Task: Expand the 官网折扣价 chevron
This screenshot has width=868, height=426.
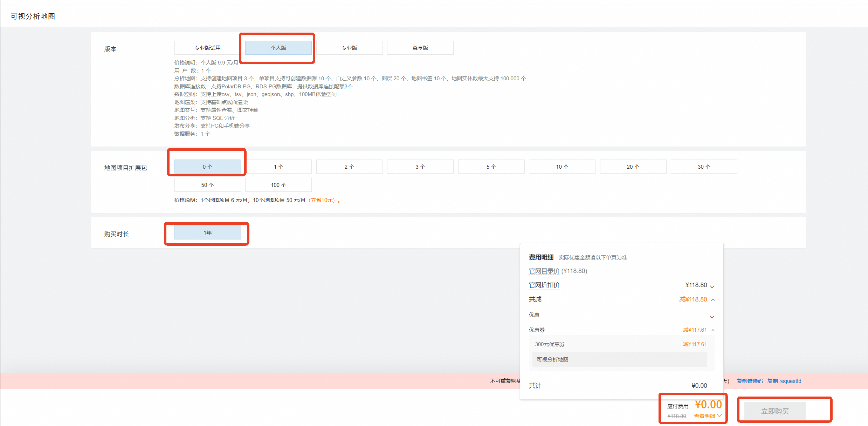Action: (712, 286)
